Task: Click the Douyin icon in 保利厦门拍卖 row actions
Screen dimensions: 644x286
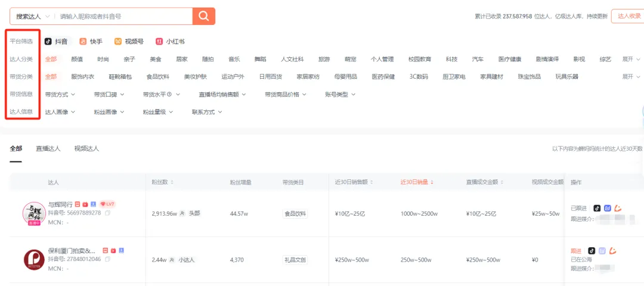Action: click(592, 251)
